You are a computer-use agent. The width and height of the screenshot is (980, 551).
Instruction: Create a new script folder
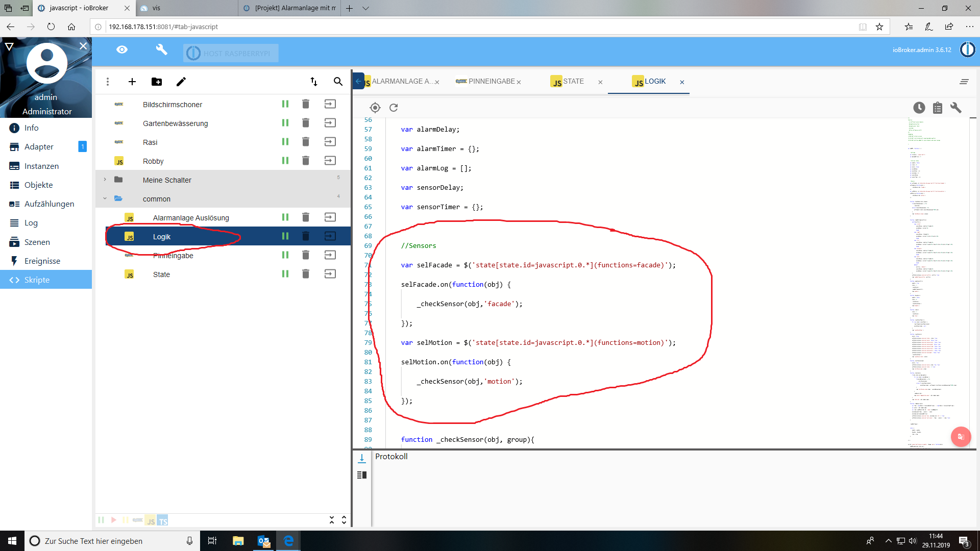coord(157,82)
